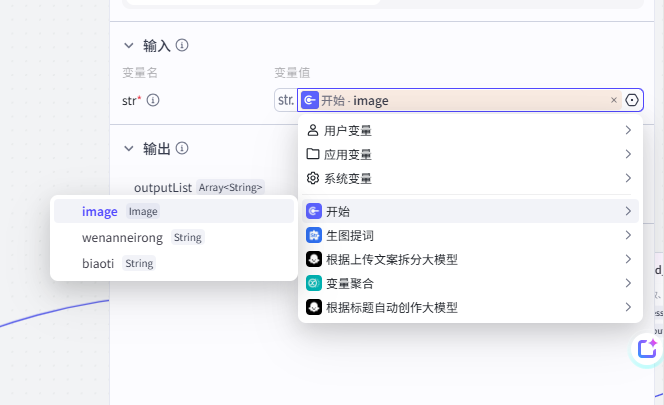
Task: Click the info icon beside str variable name
Action: coord(153,100)
